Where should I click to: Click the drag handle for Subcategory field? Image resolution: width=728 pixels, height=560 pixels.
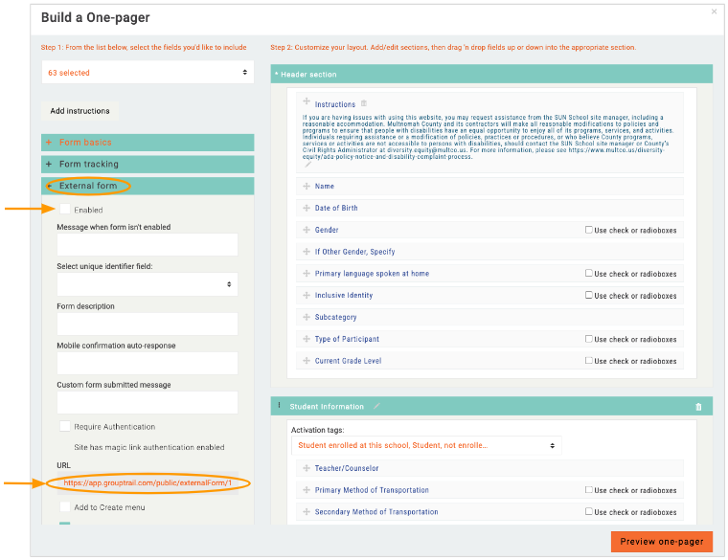[x=307, y=317]
